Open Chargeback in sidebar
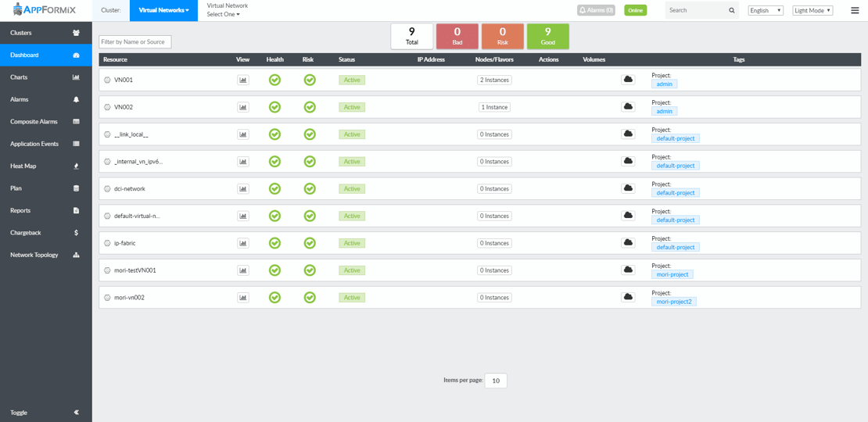The width and height of the screenshot is (868, 422). (46, 233)
